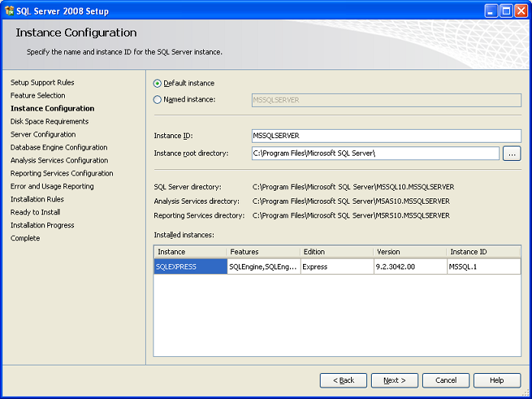Click the Named instance text field
Screen dimensions: 532x399
click(x=386, y=100)
